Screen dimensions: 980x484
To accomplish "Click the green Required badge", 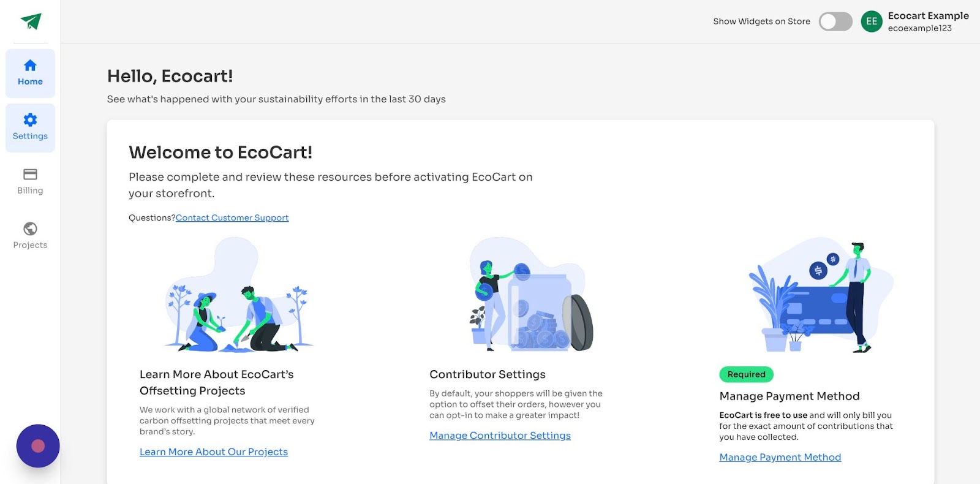I will [x=746, y=374].
